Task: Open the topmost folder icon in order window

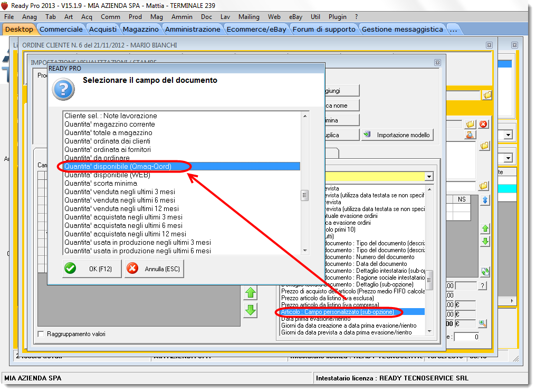Action: (x=487, y=95)
